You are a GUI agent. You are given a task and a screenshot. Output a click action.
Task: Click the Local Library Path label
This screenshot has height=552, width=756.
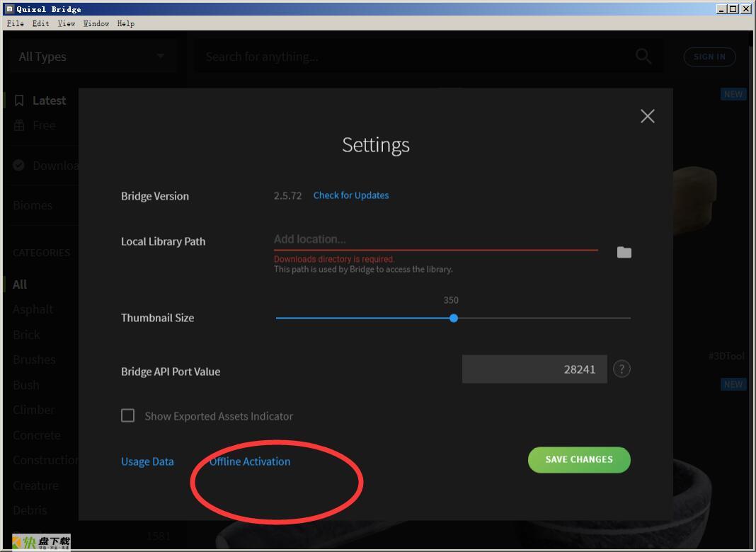[163, 241]
